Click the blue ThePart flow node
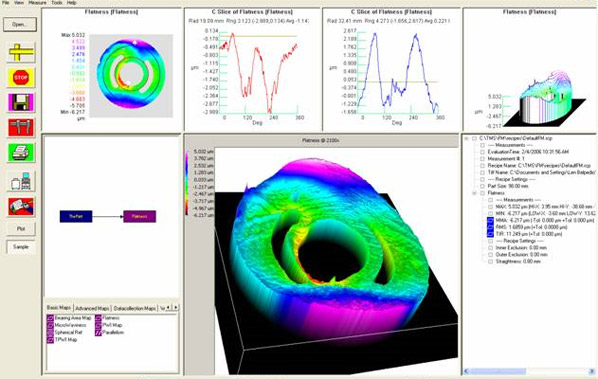Image resolution: width=598 pixels, height=379 pixels. (x=76, y=216)
